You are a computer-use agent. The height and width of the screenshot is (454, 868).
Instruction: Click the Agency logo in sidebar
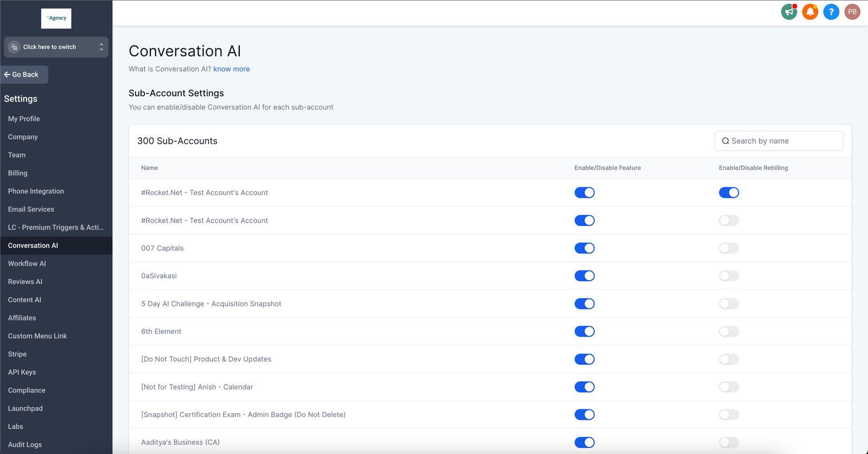[x=56, y=18]
